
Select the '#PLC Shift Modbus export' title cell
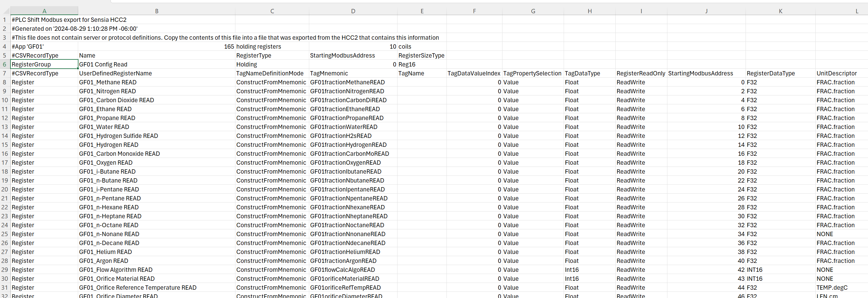click(69, 20)
